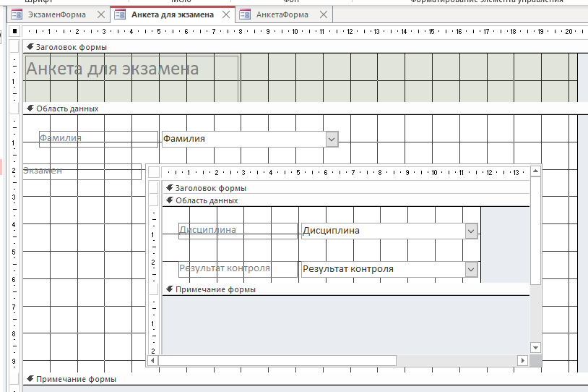This screenshot has width=588, height=392.
Task: Select the main Область данных section bar
Action: click(306, 108)
